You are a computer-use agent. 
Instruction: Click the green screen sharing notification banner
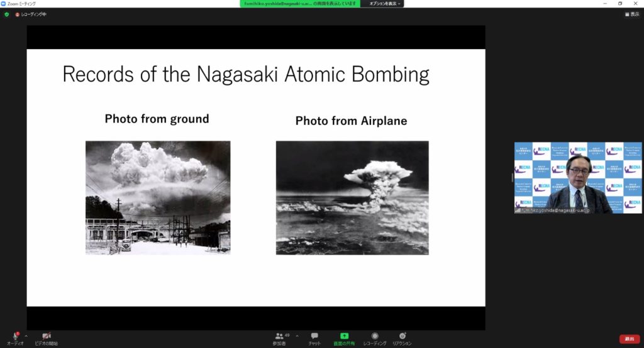click(x=301, y=4)
